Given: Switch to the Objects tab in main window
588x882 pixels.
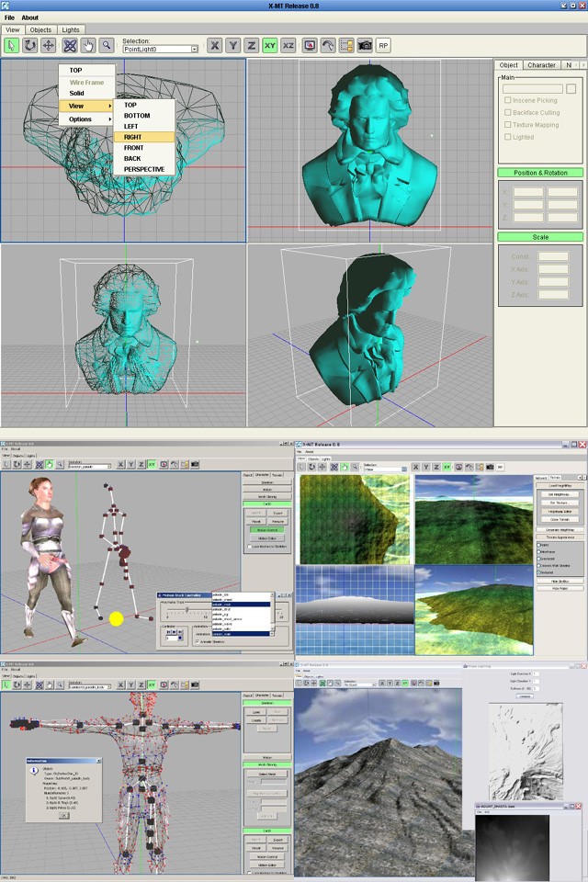Looking at the screenshot, I should coord(40,29).
